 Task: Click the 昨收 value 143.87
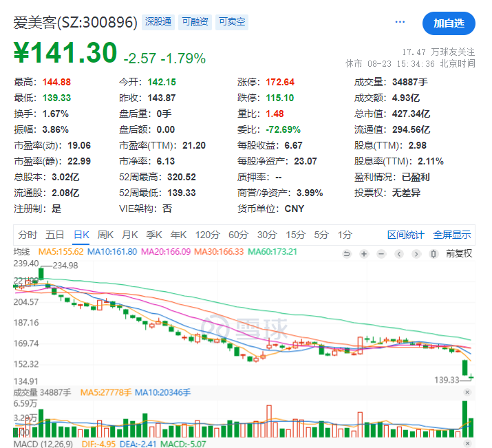pyautogui.click(x=162, y=98)
